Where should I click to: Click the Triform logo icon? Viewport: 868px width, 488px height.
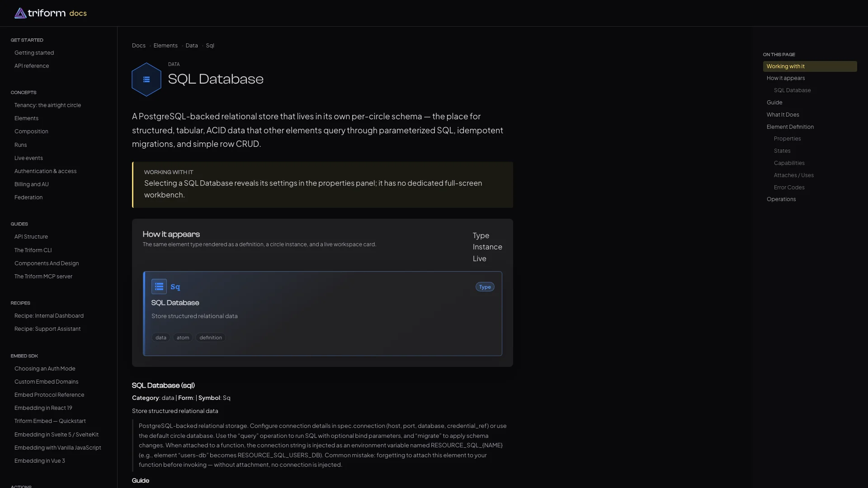point(20,13)
